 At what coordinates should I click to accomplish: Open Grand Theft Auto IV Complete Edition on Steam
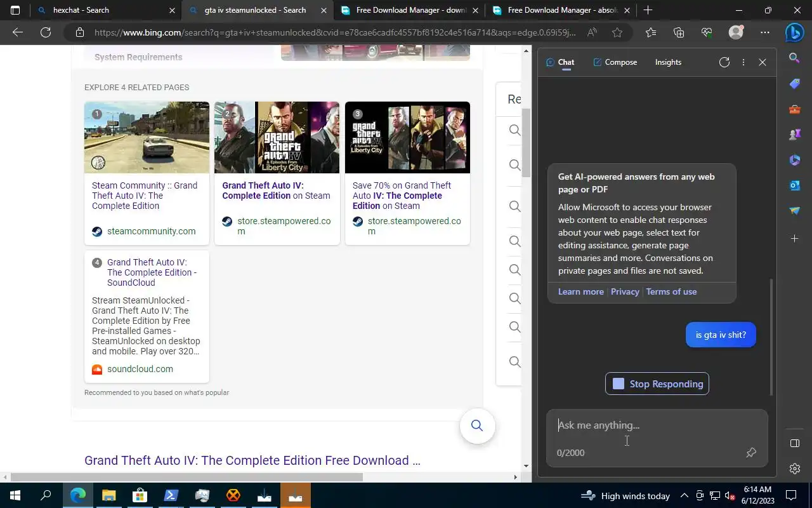click(276, 190)
